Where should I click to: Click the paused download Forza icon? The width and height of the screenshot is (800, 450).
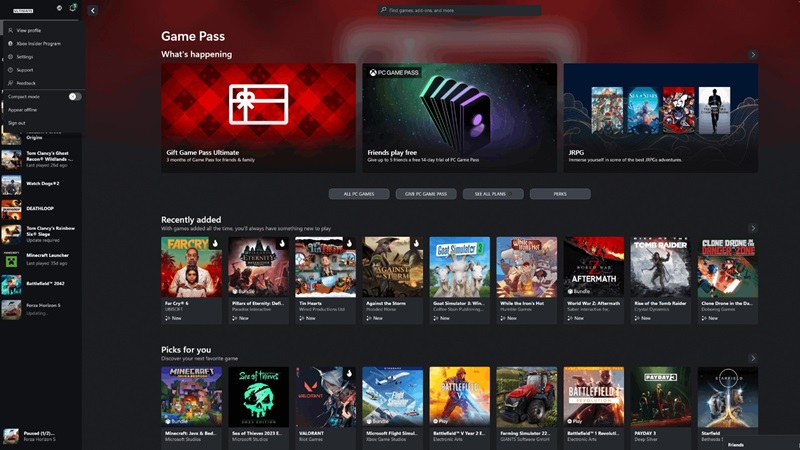coord(11,436)
